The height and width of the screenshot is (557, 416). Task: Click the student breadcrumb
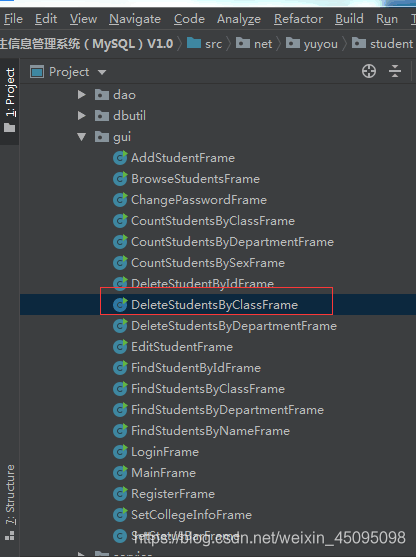click(x=382, y=44)
